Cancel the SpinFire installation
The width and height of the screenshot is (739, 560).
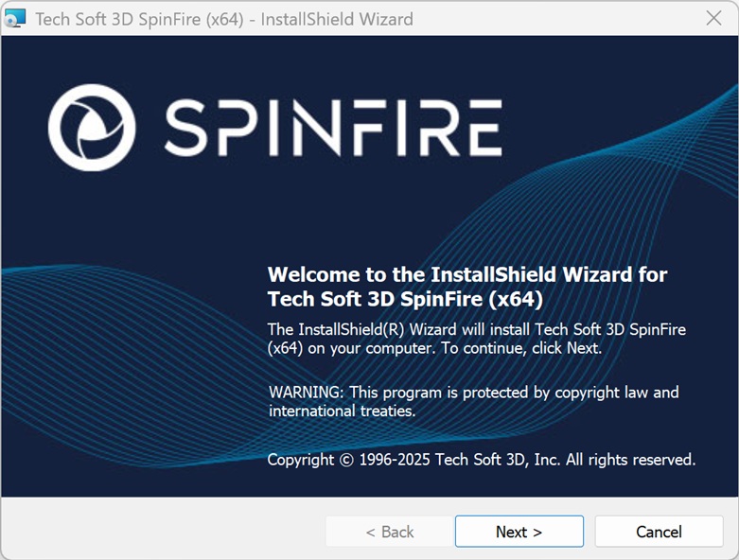pyautogui.click(x=659, y=532)
